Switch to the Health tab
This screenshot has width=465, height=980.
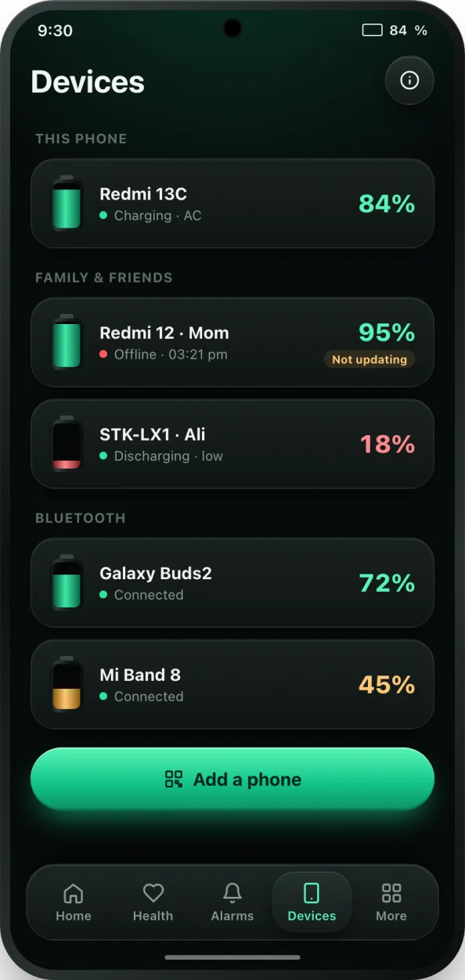pos(153,903)
